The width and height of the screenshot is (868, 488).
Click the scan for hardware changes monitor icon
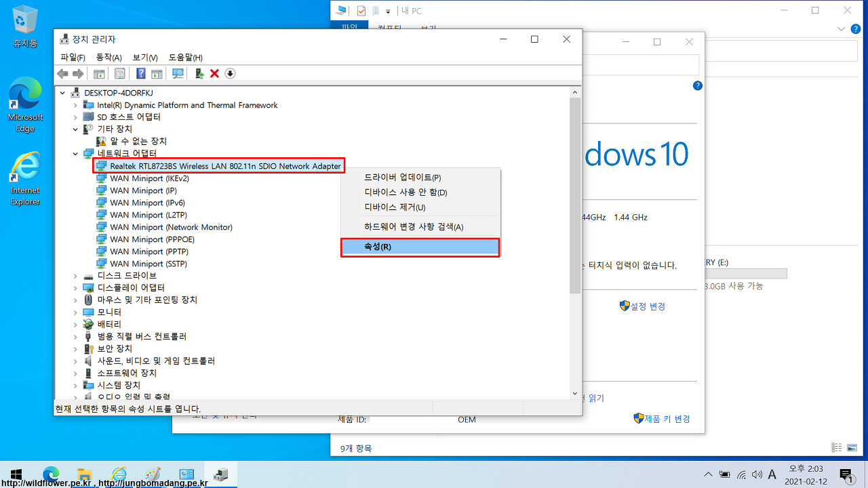[x=178, y=73]
